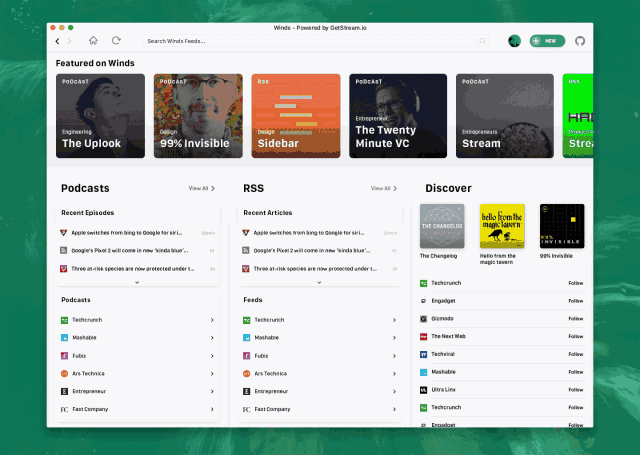Screen dimensions: 640x455
Task: Expand Techcrunch chevron in Feeds list
Action: pyautogui.click(x=394, y=320)
